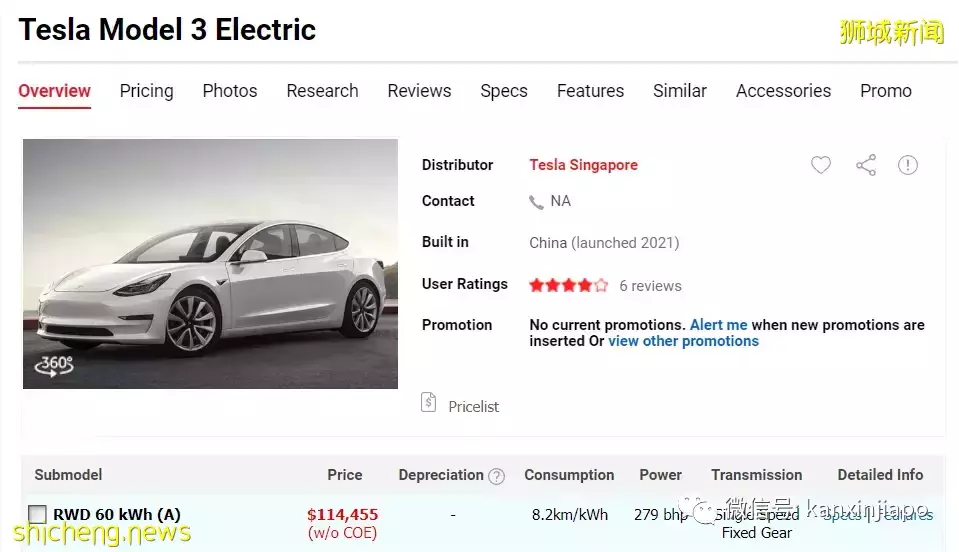Go to the Photos tab
959x552 pixels.
pos(230,91)
